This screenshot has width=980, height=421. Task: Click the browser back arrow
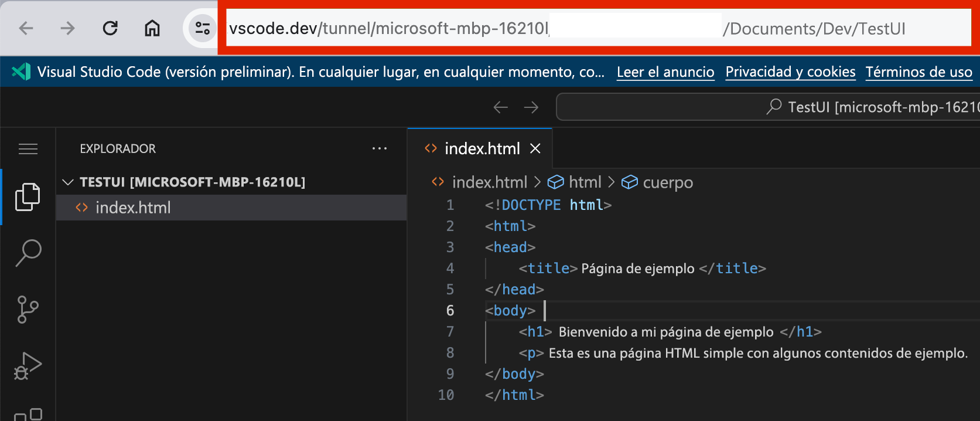coord(26,28)
